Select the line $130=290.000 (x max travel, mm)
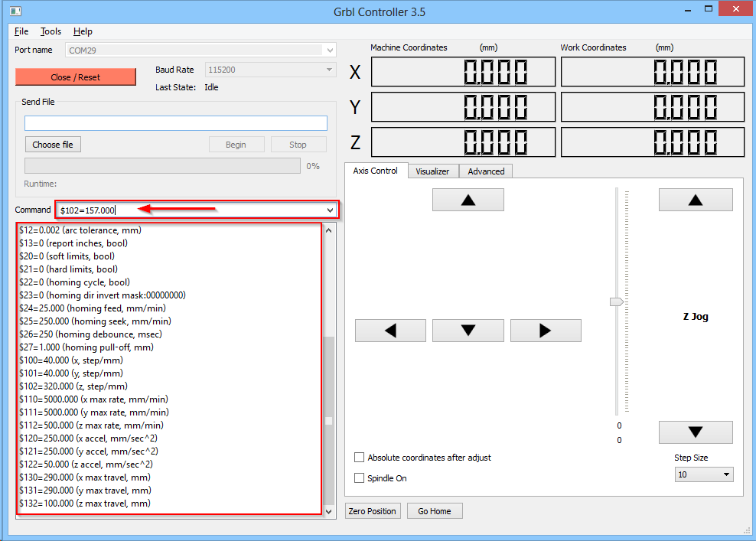Viewport: 756px width, 541px height. [x=85, y=477]
